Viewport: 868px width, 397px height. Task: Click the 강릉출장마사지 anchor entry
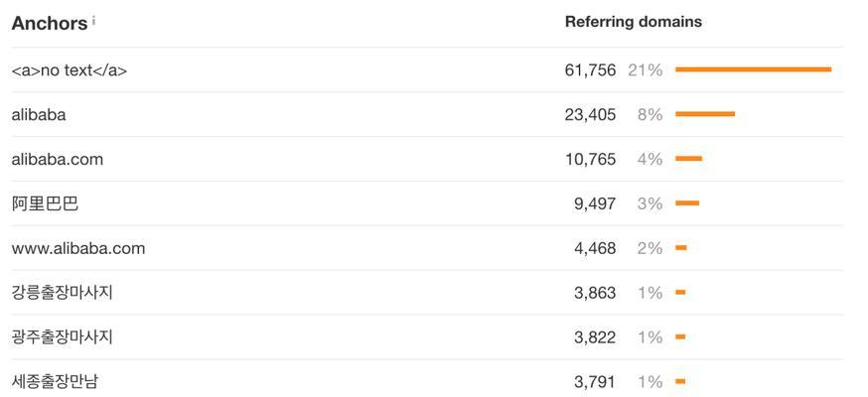pyautogui.click(x=62, y=292)
